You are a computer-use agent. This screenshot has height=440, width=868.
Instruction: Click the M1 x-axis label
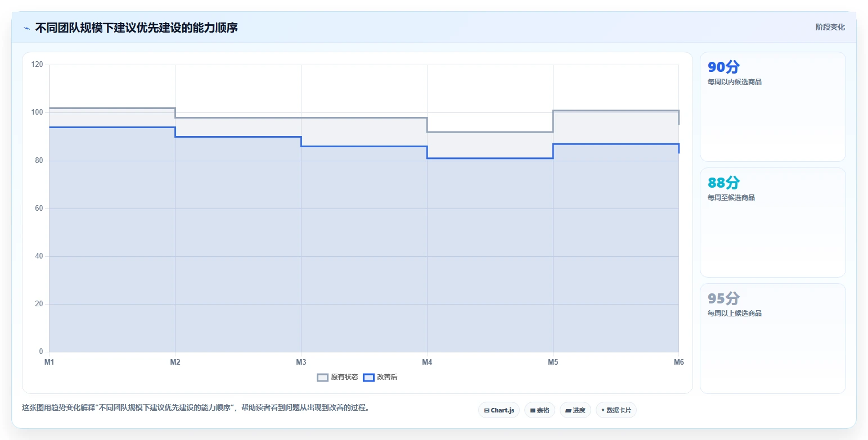(x=50, y=362)
